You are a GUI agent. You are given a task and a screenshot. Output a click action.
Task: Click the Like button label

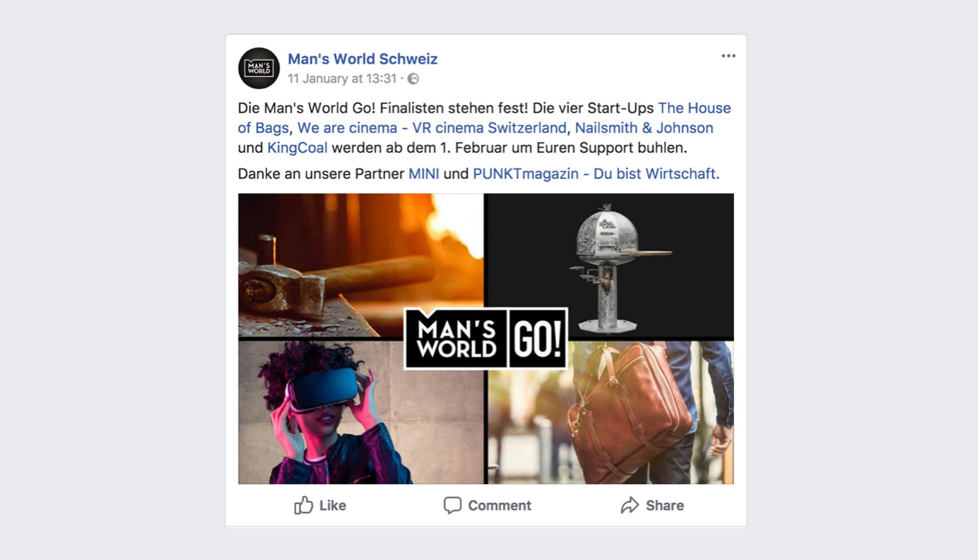point(333,506)
